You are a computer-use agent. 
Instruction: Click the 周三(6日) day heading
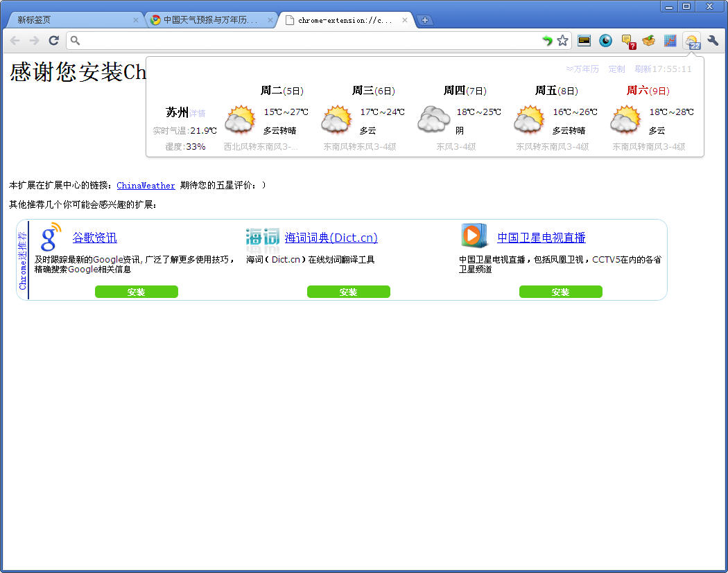373,91
